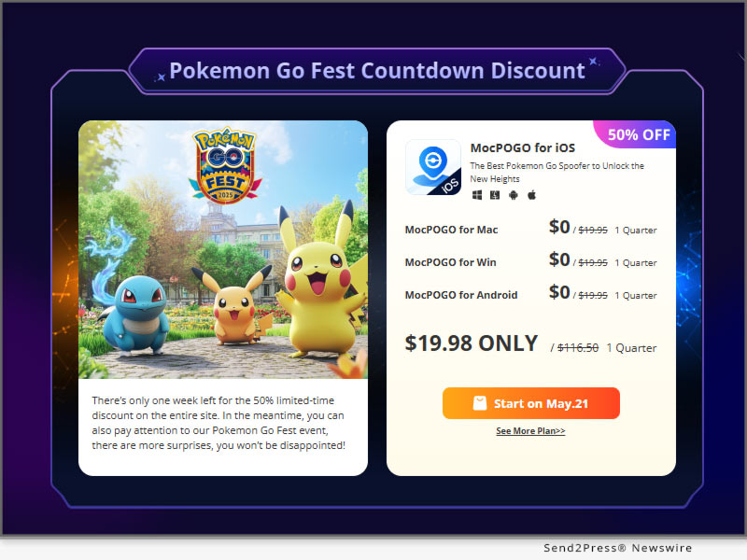Screen dimensions: 747x560
Task: Click the MocPOGO for iOS title
Action: coord(523,148)
